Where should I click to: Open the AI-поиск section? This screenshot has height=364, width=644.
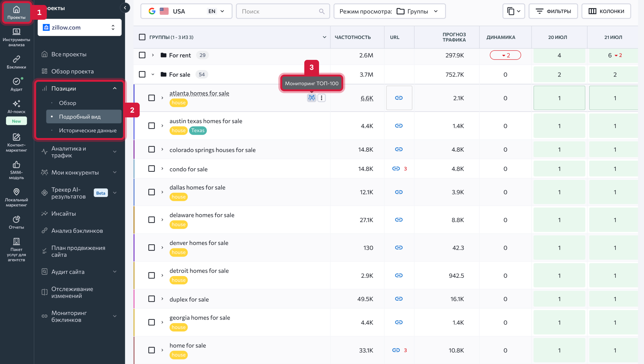[16, 105]
